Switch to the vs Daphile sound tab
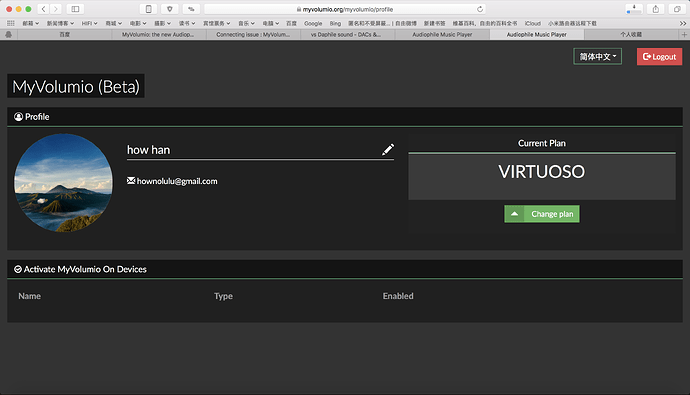Screen dimensions: 690x395 point(347,34)
